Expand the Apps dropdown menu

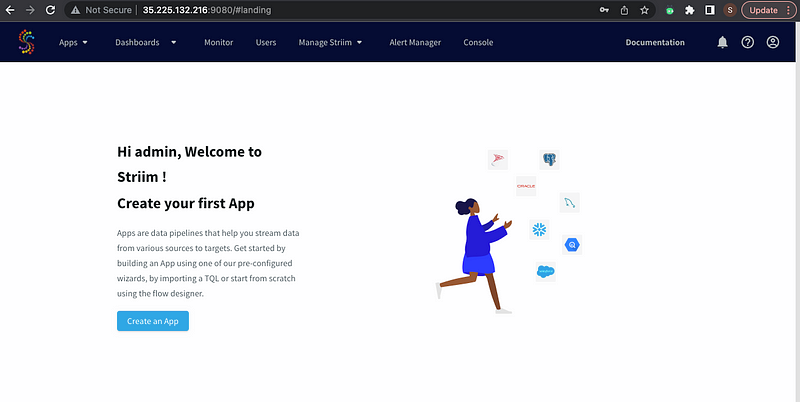coord(73,42)
